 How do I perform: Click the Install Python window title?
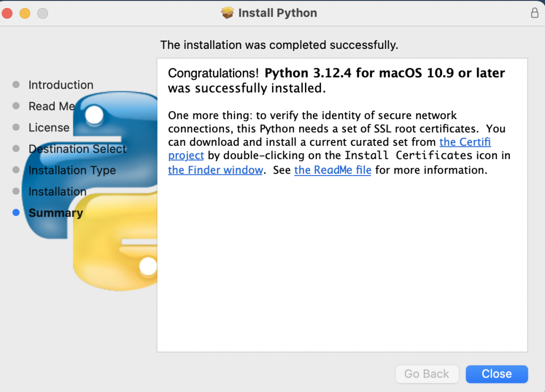pos(277,13)
